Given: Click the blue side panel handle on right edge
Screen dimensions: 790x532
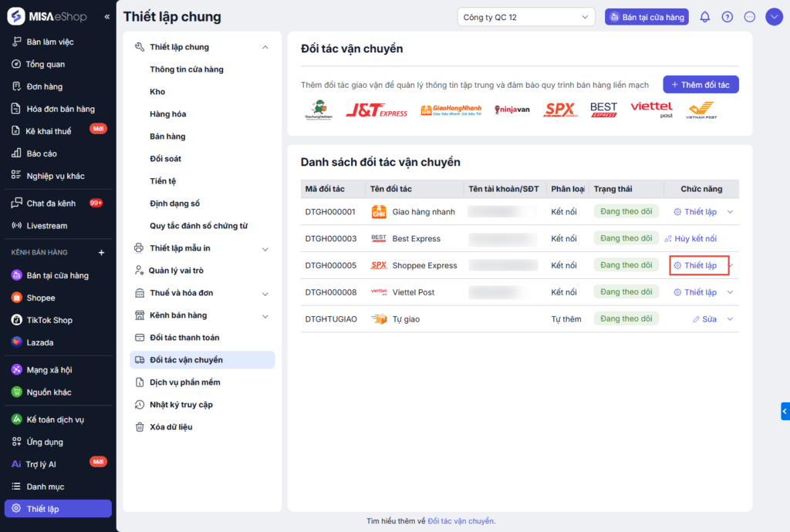Looking at the screenshot, I should 785,412.
